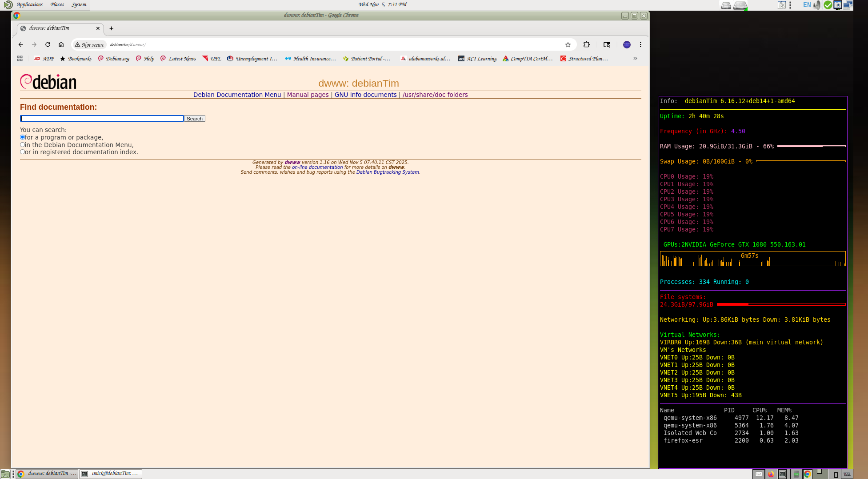Bookmark this page with the star icon
This screenshot has height=479, width=868.
point(568,44)
